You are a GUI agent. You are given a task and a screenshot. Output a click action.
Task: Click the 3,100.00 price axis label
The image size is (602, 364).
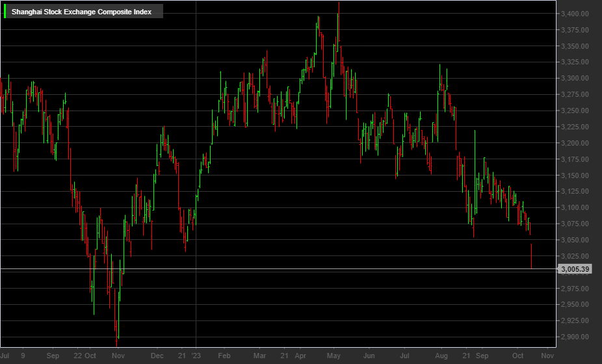click(575, 207)
